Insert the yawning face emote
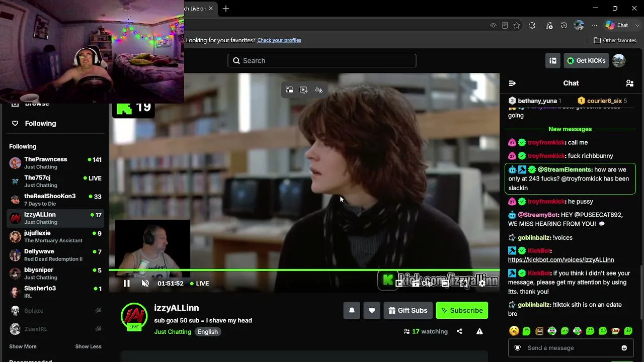Viewport: 644px width, 362px height. point(514,331)
